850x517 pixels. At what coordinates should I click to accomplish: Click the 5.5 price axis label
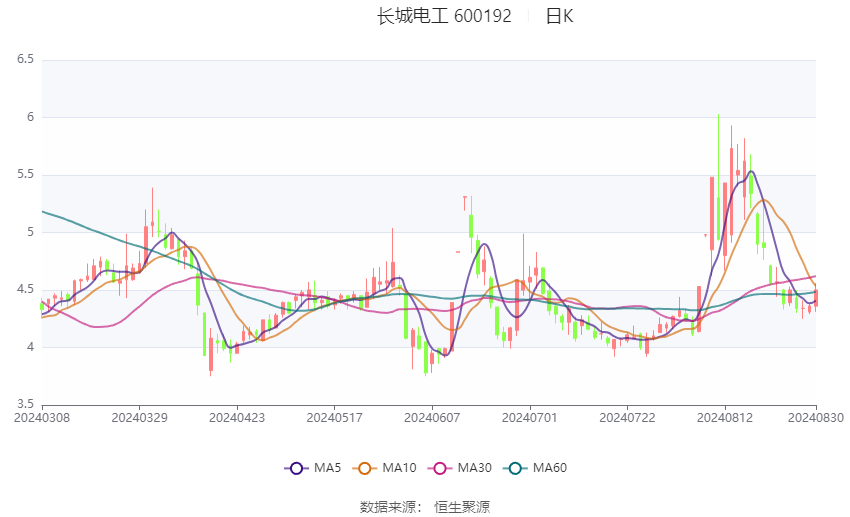point(25,175)
